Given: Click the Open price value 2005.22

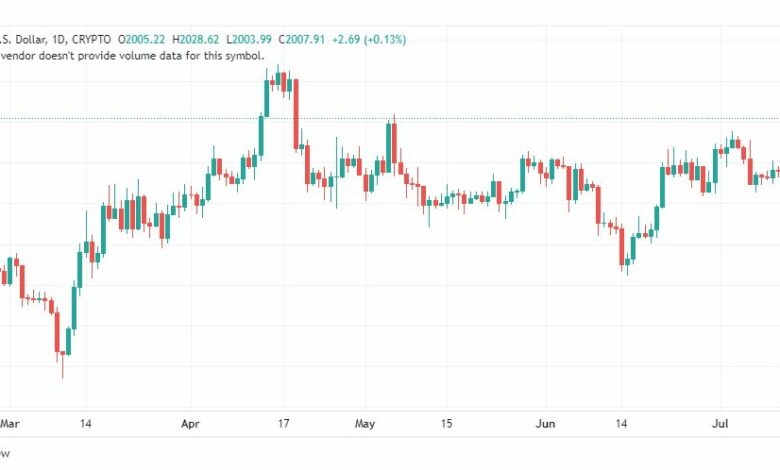Looking at the screenshot, I should (143, 40).
